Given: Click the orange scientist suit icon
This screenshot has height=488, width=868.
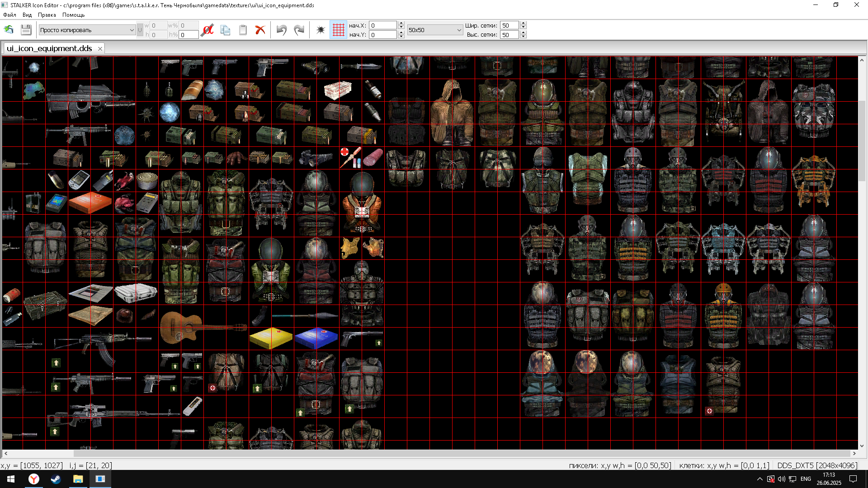Looking at the screenshot, I should click(362, 202).
